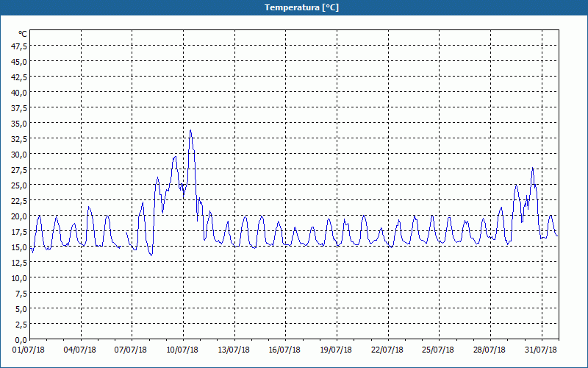Select the 0,0 y-axis label
Viewport: 588px width, 368px height.
point(21,340)
